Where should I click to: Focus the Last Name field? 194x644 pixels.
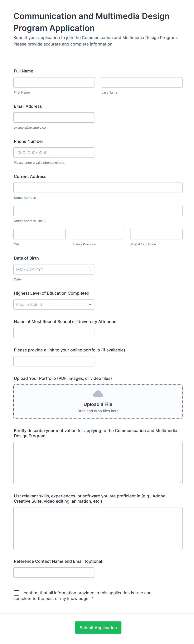click(142, 82)
